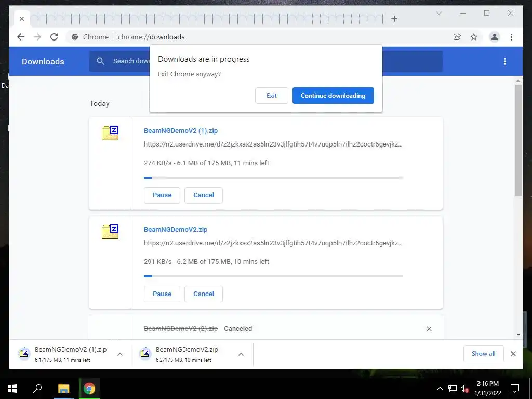Reload the downloads page

(x=54, y=37)
